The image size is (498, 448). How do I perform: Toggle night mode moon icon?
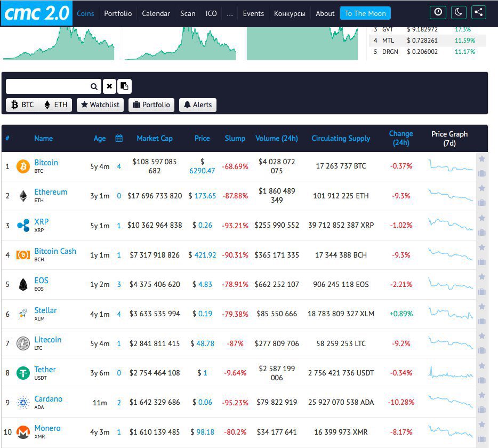tap(459, 12)
